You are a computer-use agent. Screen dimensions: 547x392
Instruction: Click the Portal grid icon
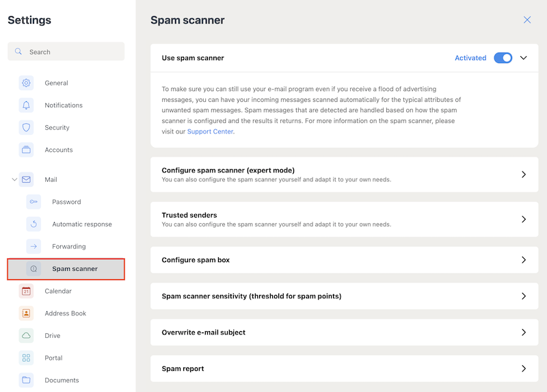click(26, 358)
